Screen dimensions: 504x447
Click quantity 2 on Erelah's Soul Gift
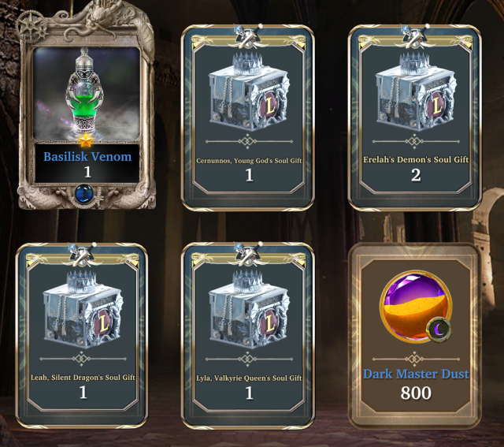coord(416,175)
